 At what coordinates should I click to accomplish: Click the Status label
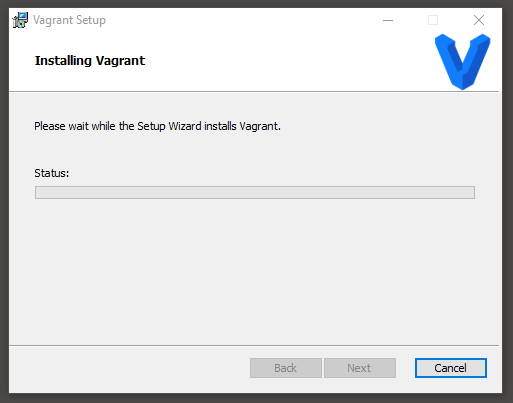point(52,173)
